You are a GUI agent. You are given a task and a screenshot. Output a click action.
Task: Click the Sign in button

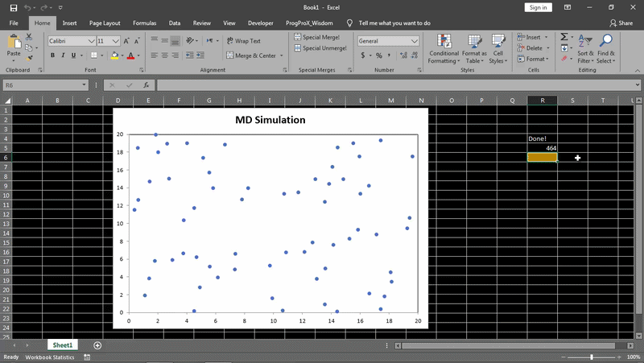(x=538, y=7)
